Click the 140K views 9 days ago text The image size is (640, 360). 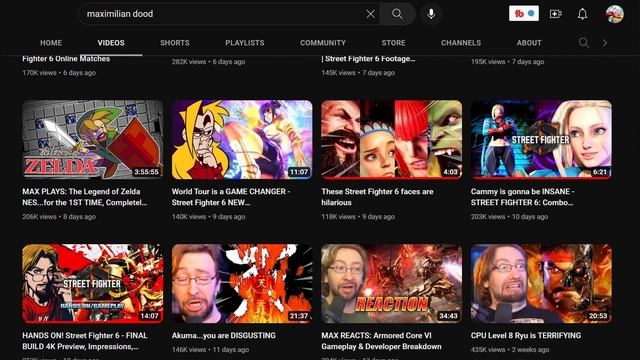click(x=208, y=217)
